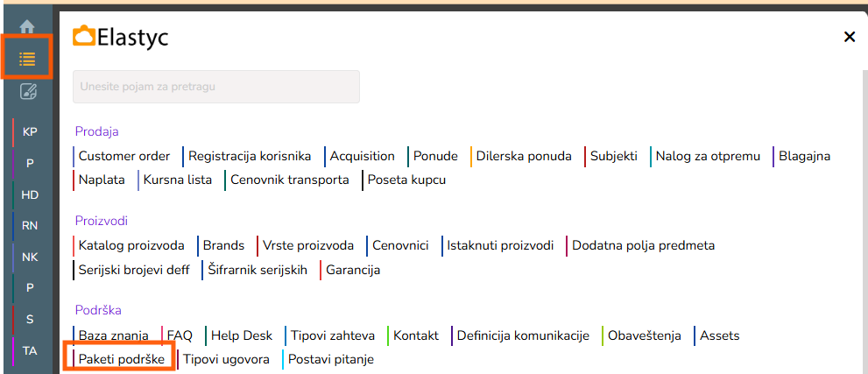Focus the search term input field
Viewport: 868px width, 374px height.
215,87
